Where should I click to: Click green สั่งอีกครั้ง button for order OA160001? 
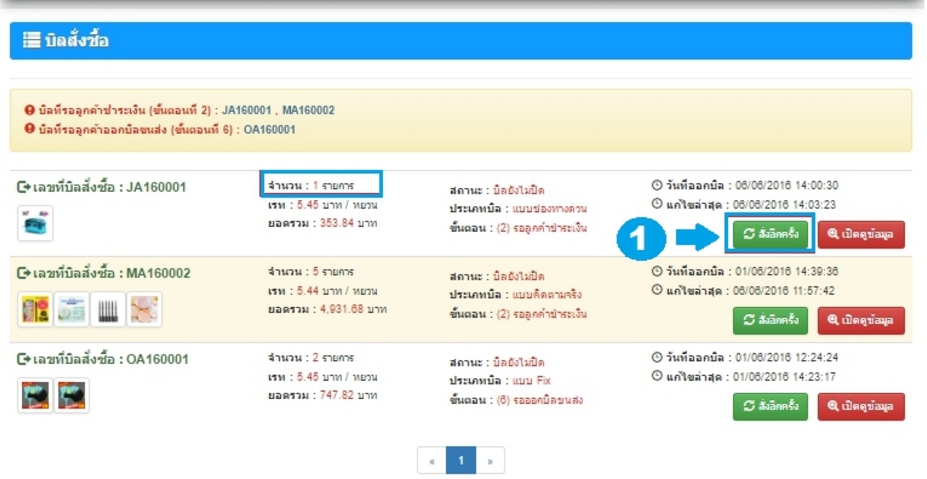[771, 406]
